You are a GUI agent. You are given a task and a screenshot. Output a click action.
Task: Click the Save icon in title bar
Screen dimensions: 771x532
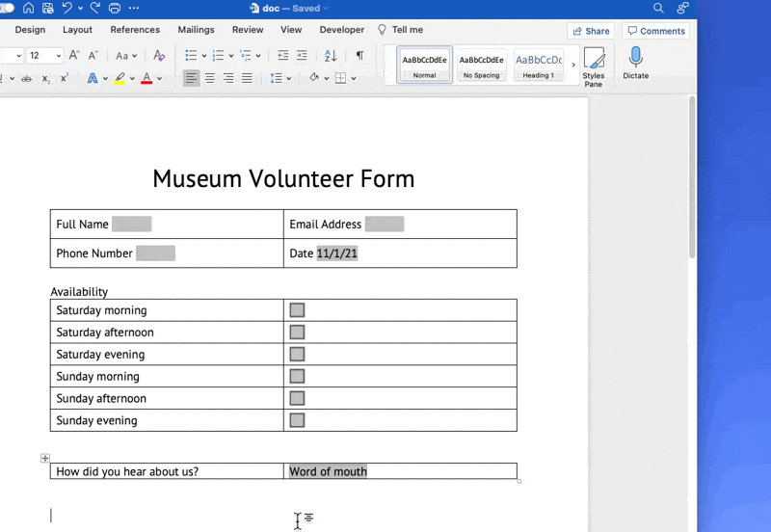(47, 8)
